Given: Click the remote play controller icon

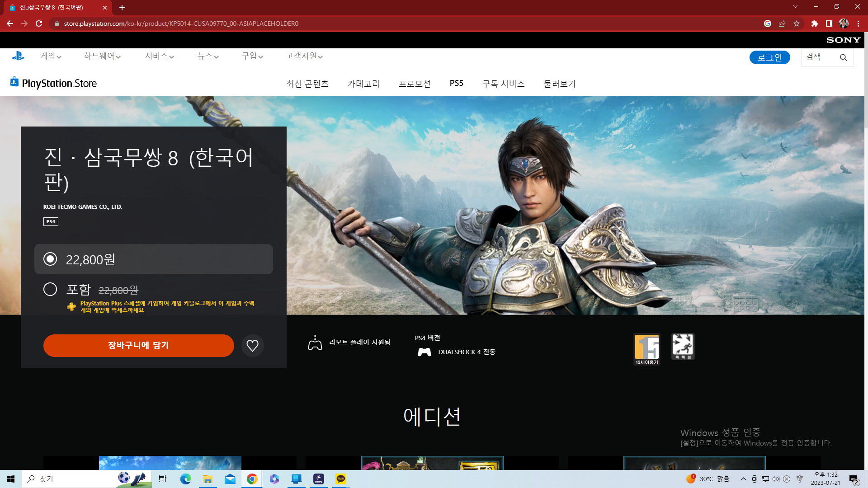Looking at the screenshot, I should (x=315, y=343).
